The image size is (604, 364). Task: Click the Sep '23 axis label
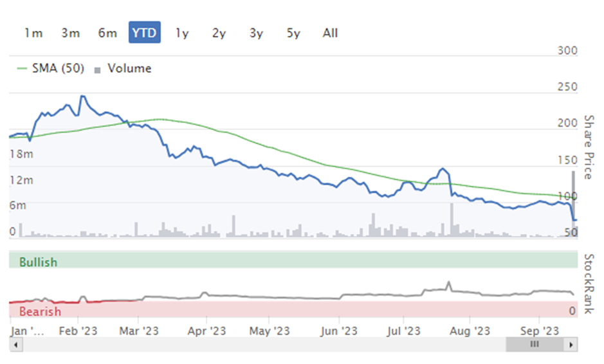(539, 331)
